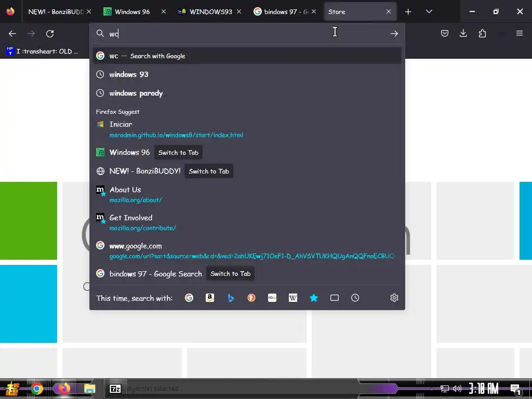
Task: Reload the current page
Action: [x=50, y=34]
